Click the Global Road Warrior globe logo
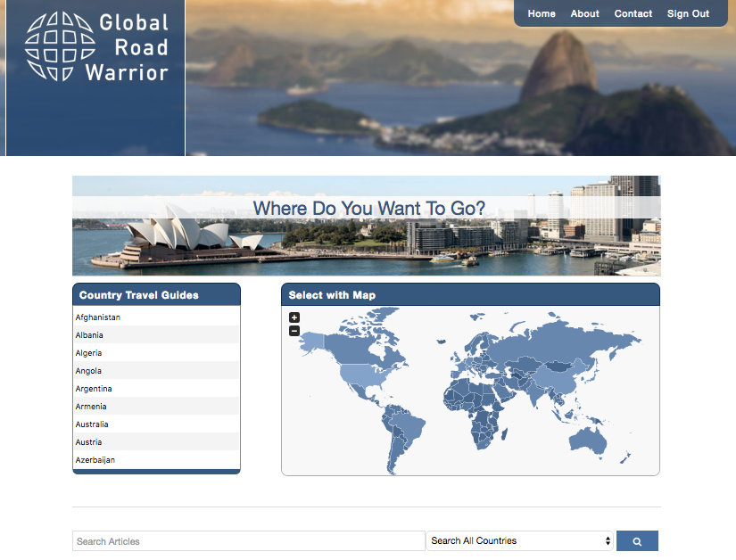The image size is (736, 560). (59, 46)
